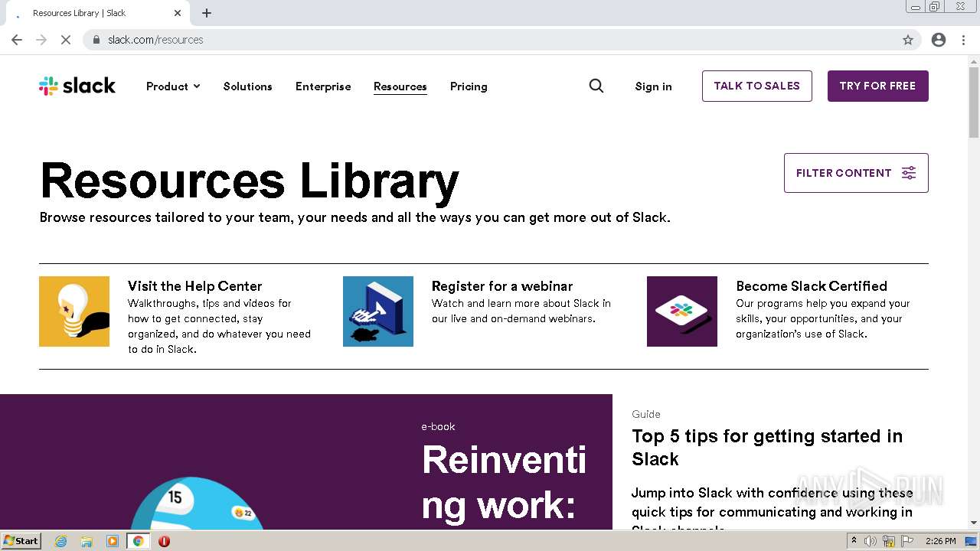Image resolution: width=980 pixels, height=551 pixels.
Task: Click the 'e-book' label on purple banner
Action: coord(438,426)
